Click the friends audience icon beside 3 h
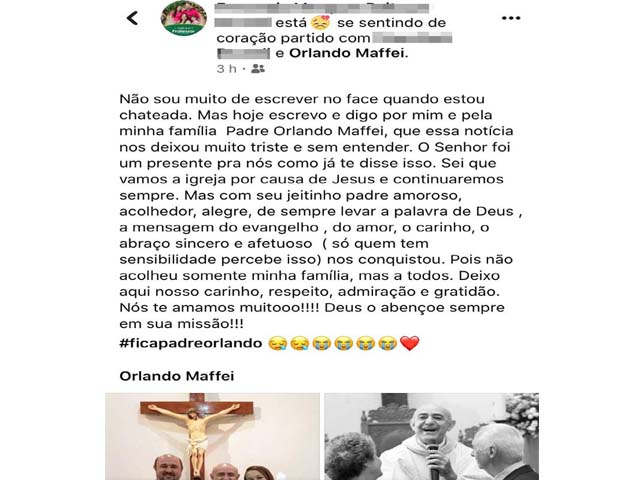The height and width of the screenshot is (480, 640). tap(258, 69)
